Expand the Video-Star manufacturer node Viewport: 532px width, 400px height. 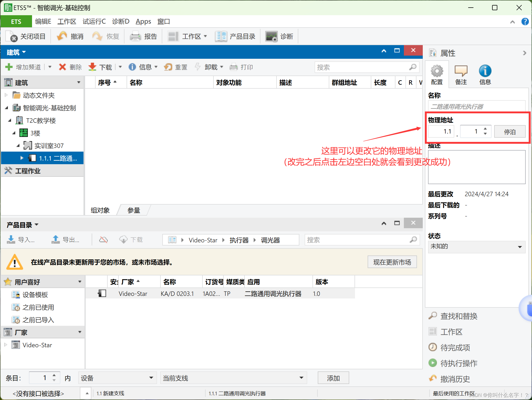(6, 345)
